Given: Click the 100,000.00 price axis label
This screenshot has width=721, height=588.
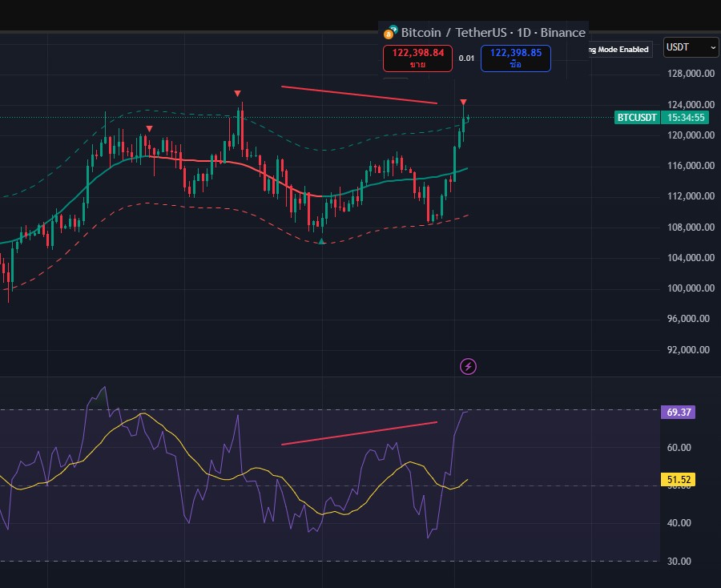Looking at the screenshot, I should click(691, 288).
